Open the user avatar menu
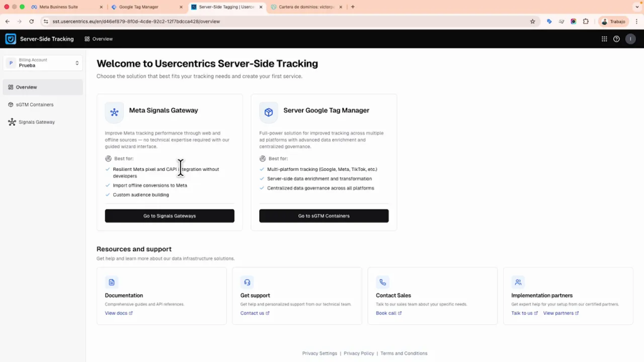Image resolution: width=644 pixels, height=362 pixels. (x=630, y=39)
